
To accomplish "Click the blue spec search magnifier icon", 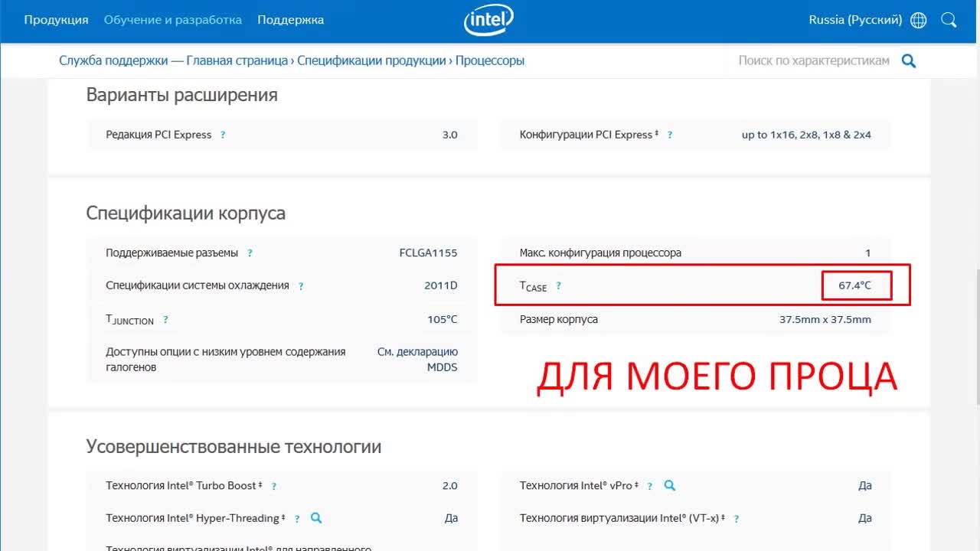I will tap(909, 61).
